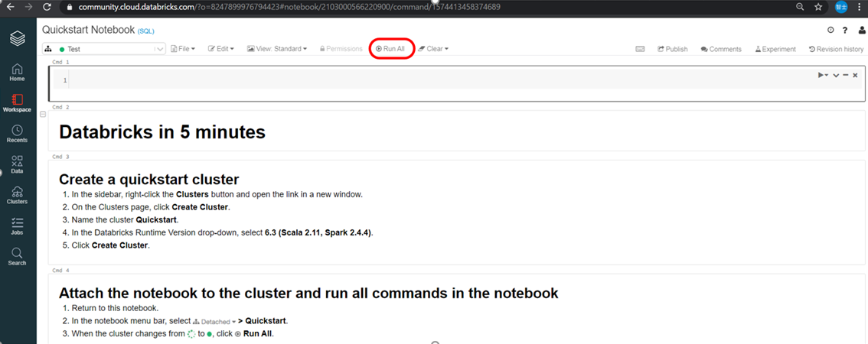
Task: Show keyboard shortcuts via keyboard icon
Action: [640, 49]
